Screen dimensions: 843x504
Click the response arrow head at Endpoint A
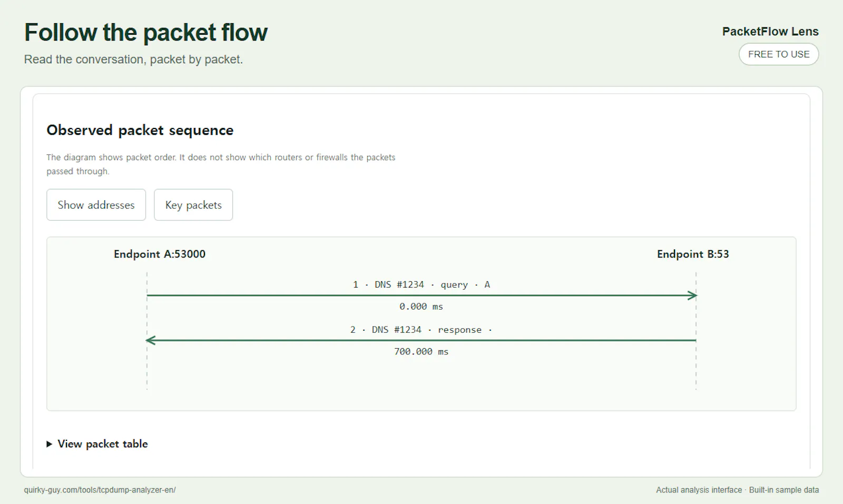[151, 341]
